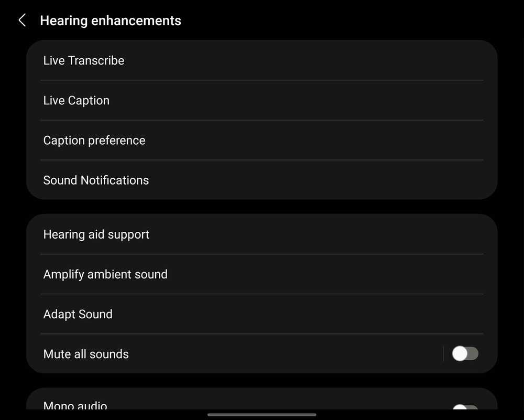
Task: Click the divider line below Live Transcribe
Action: point(262,80)
